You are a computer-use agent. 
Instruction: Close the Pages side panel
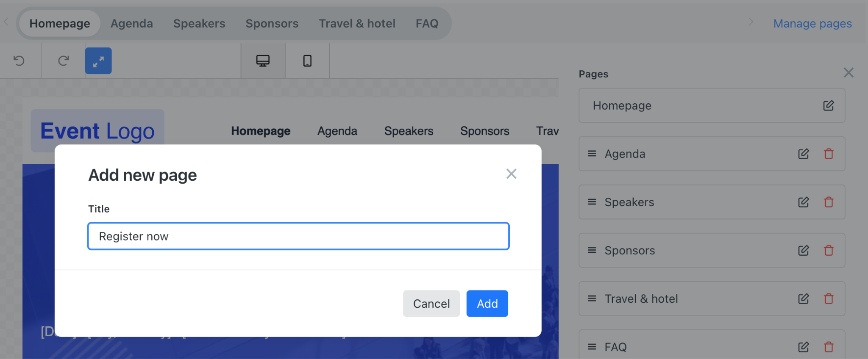[x=849, y=72]
